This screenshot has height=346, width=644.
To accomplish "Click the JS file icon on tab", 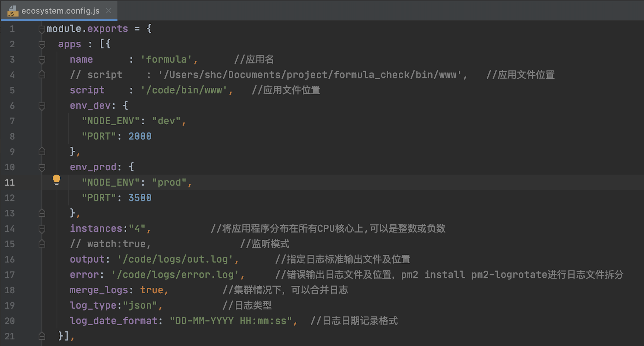I will [x=12, y=11].
